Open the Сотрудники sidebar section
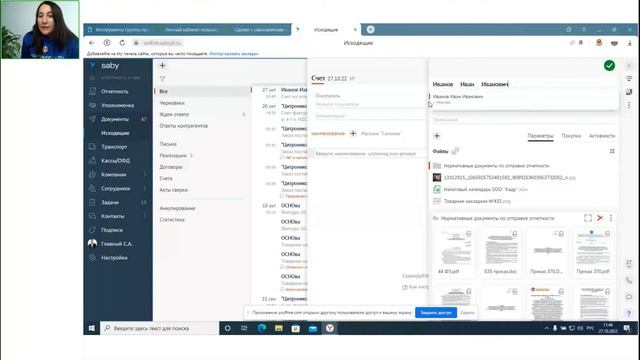Screen dimensions: 640x360 (116, 189)
